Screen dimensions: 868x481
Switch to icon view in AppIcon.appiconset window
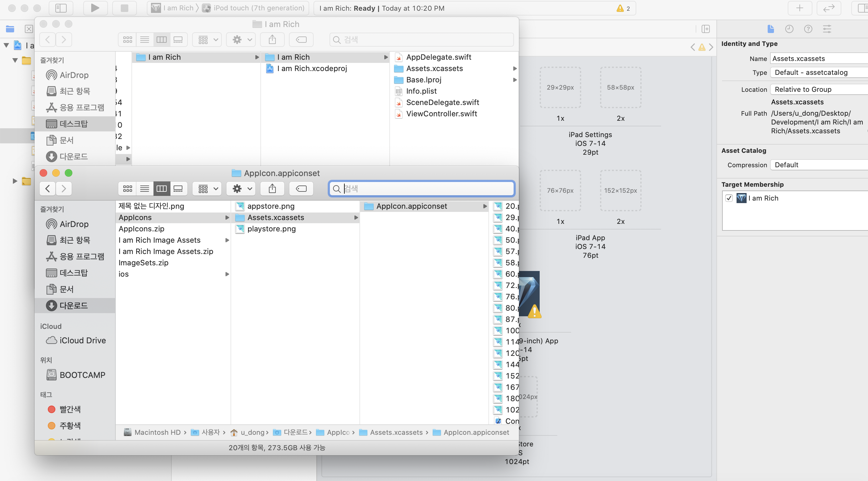(127, 189)
